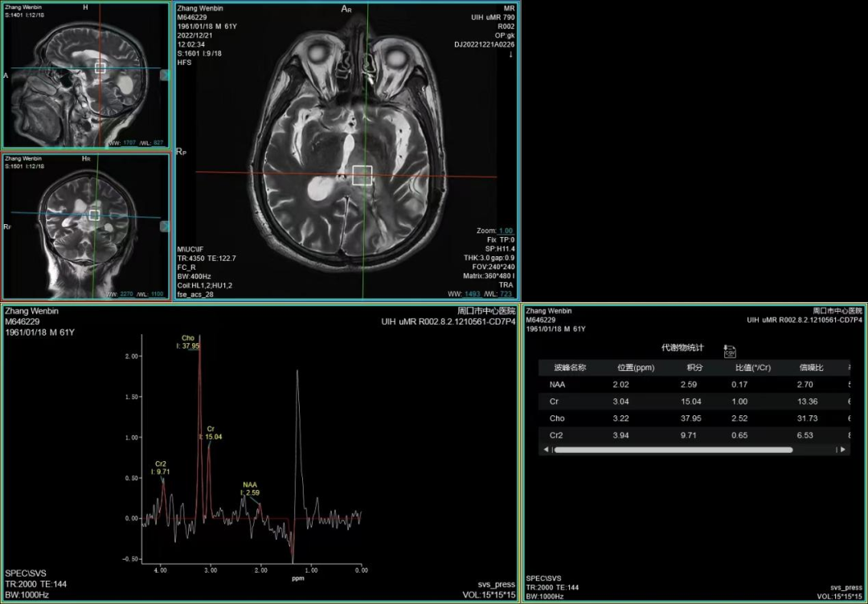Click the sagittal view WL value 827
This screenshot has height=604, width=868.
tap(158, 143)
